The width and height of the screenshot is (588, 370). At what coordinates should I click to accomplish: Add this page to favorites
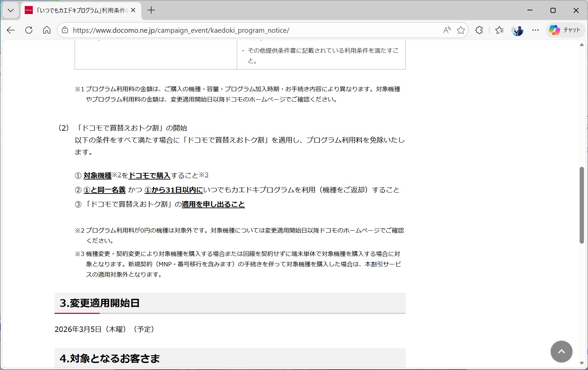click(461, 30)
